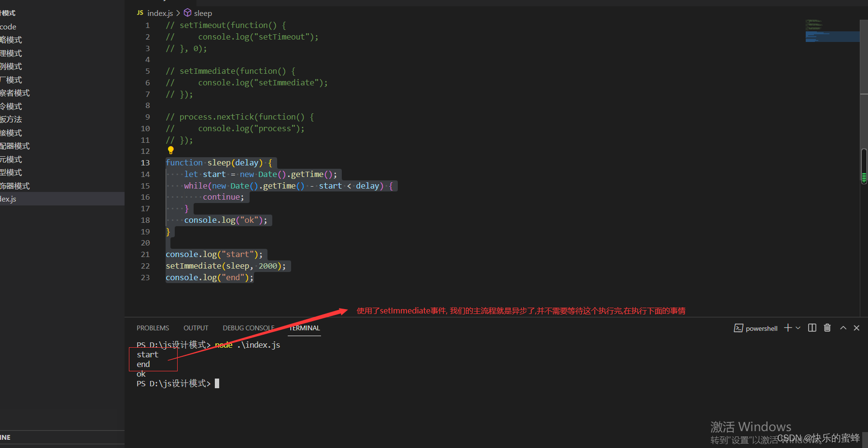Click the editor minimap overview
The image size is (868, 448).
click(x=832, y=31)
